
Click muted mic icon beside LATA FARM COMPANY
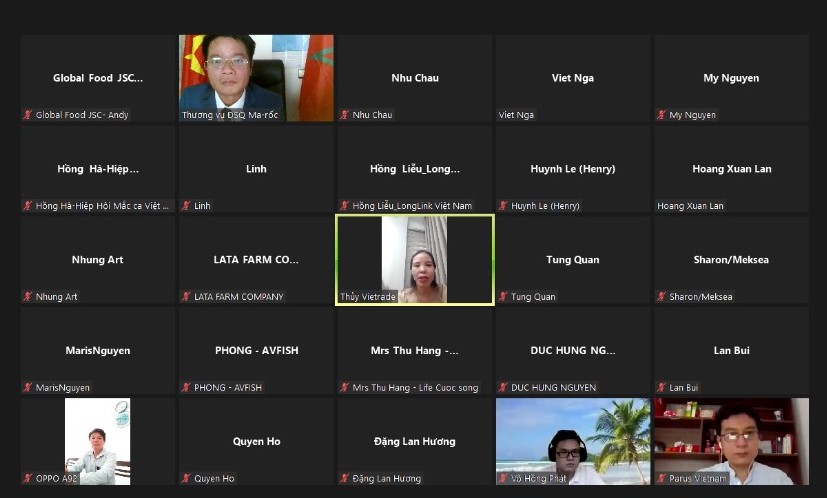coord(186,297)
